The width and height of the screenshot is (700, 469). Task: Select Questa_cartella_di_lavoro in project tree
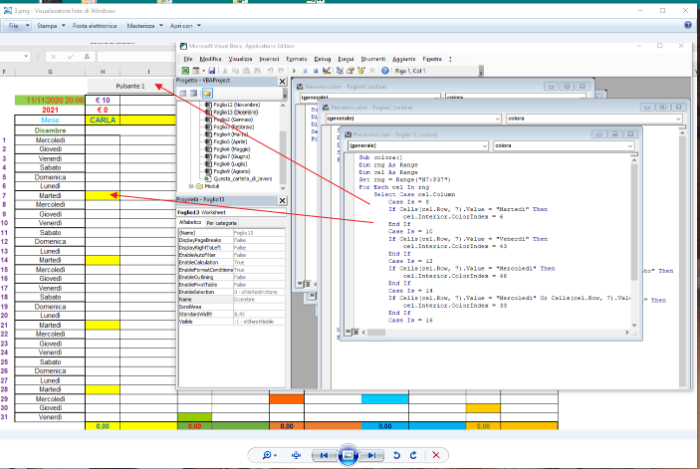(x=242, y=178)
